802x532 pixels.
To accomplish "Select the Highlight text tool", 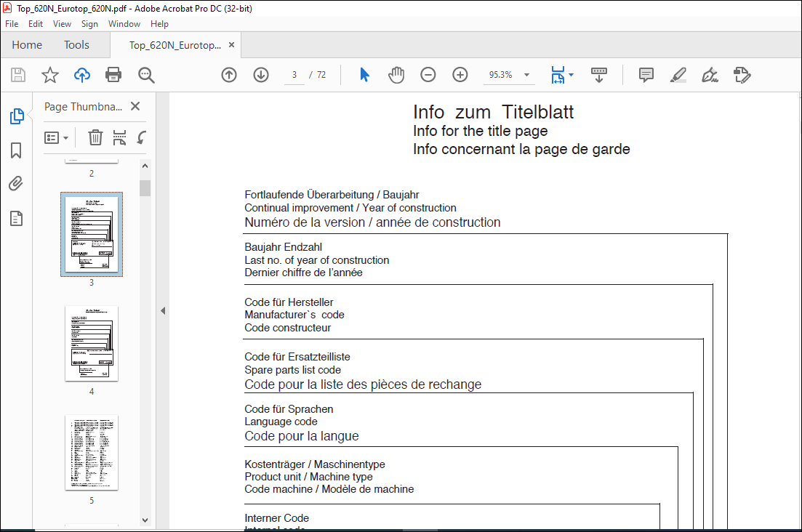I will coord(678,75).
